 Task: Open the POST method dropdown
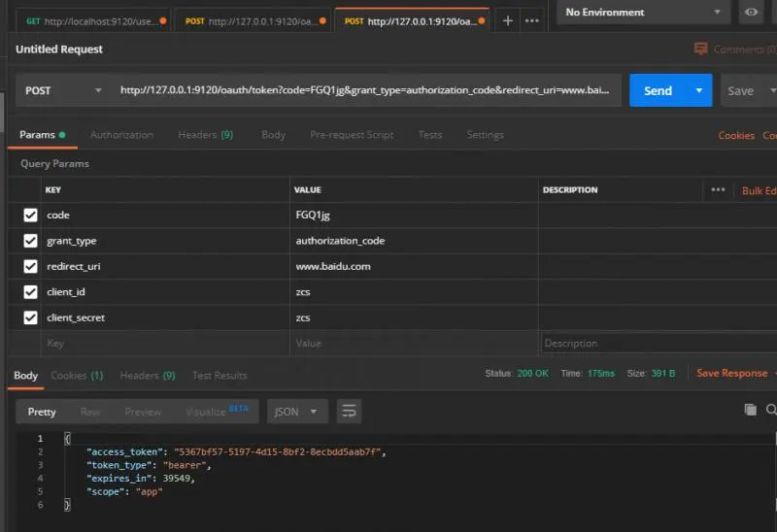click(x=63, y=90)
